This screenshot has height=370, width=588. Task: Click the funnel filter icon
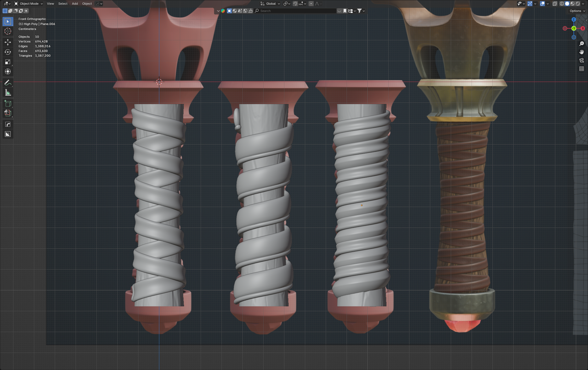pos(360,11)
